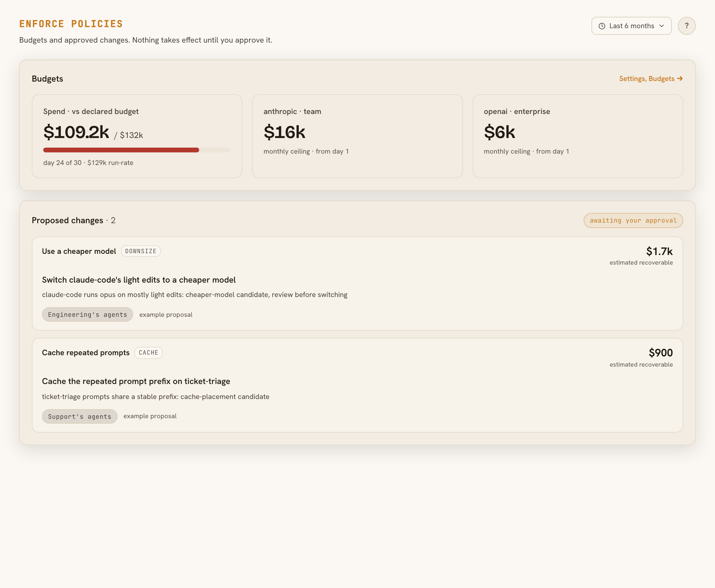The image size is (715, 588).
Task: Click the day 24 of 30 run-rate text
Action: [88, 163]
